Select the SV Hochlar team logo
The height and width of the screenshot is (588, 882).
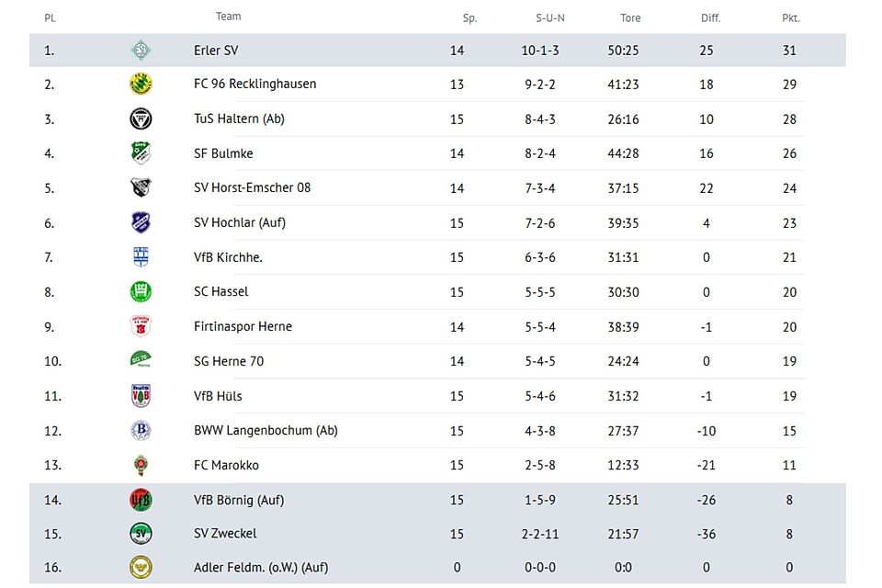click(x=141, y=222)
